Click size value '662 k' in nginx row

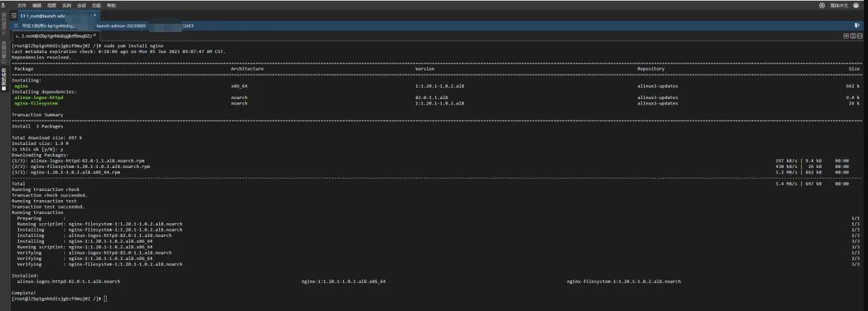tap(853, 86)
